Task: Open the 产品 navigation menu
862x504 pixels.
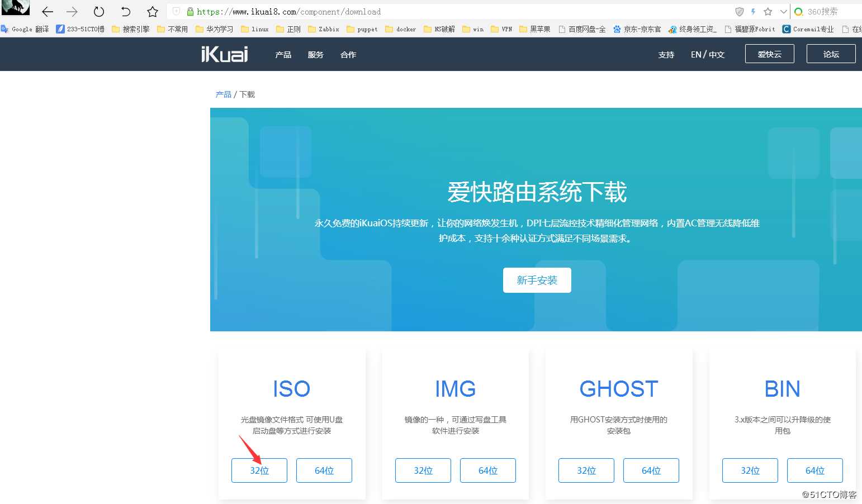Action: (x=283, y=55)
